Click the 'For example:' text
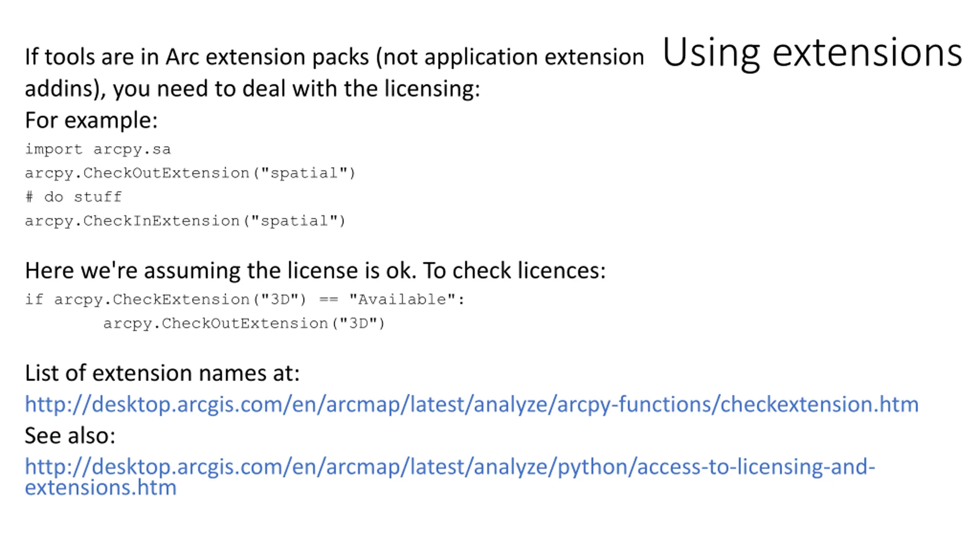 click(91, 120)
